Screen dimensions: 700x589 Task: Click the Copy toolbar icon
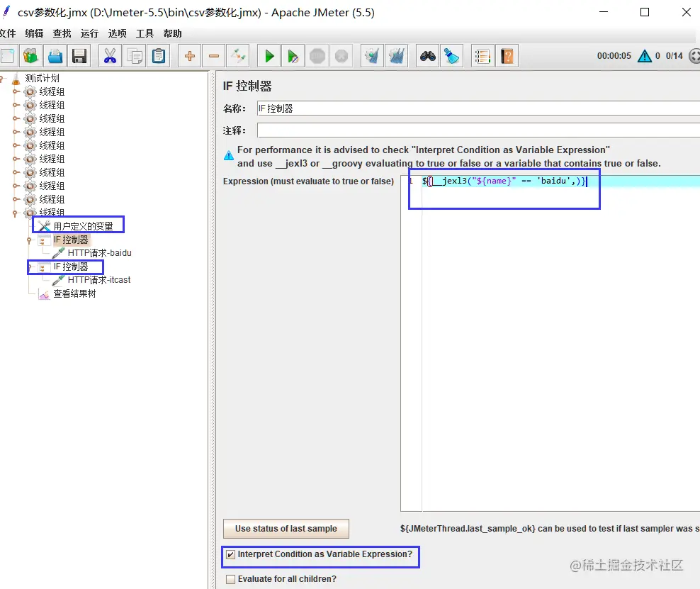[x=135, y=56]
